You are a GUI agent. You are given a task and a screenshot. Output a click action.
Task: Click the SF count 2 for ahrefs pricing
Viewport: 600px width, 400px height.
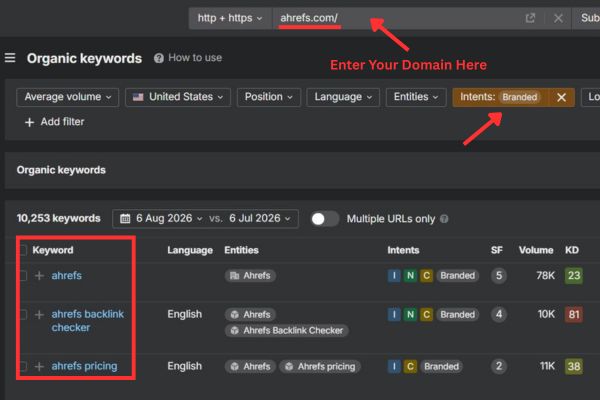[499, 366]
